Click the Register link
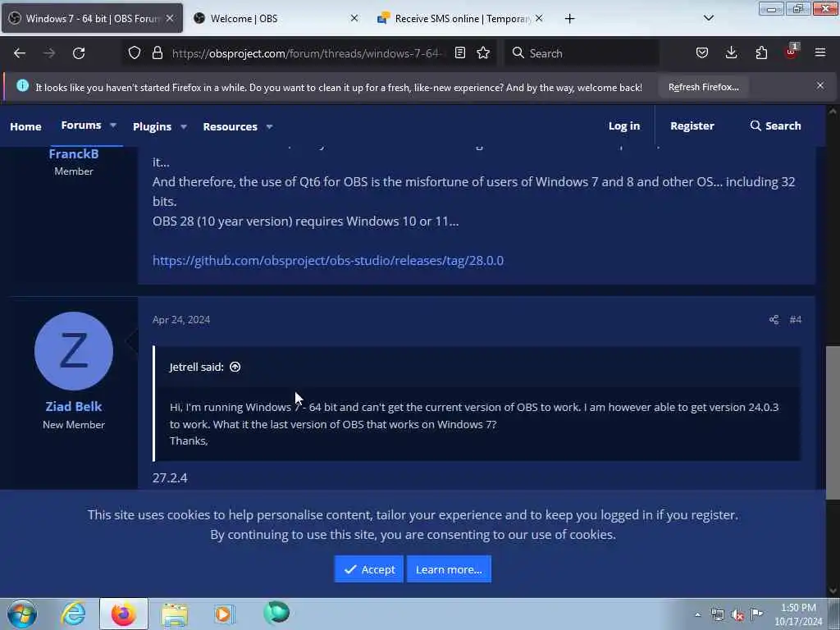Screen dimensions: 840x630 tap(692, 126)
